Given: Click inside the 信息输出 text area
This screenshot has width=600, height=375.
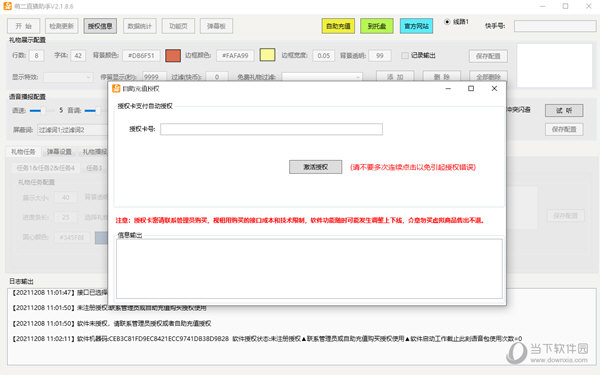Looking at the screenshot, I should (309, 269).
